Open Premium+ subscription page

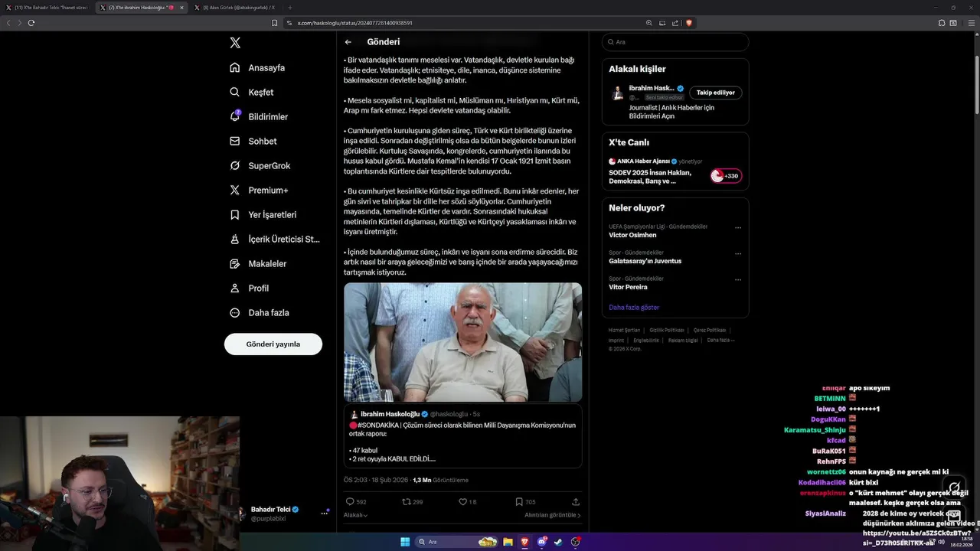[259, 190]
